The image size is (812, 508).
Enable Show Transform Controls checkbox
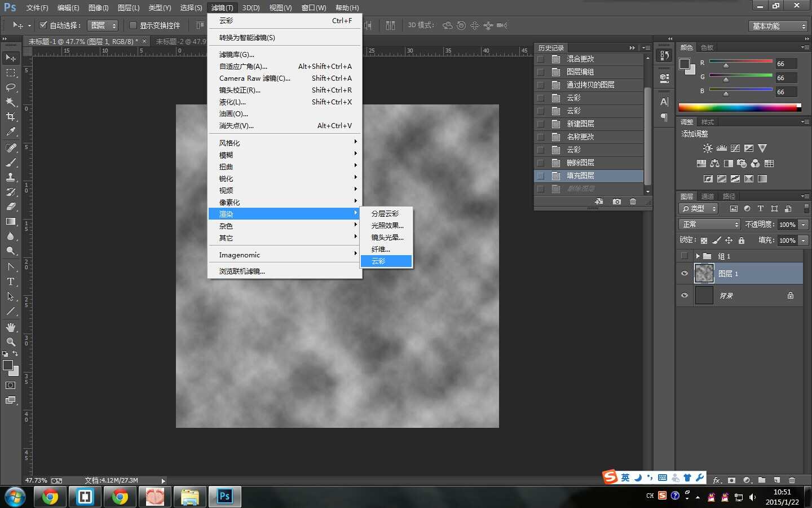133,25
